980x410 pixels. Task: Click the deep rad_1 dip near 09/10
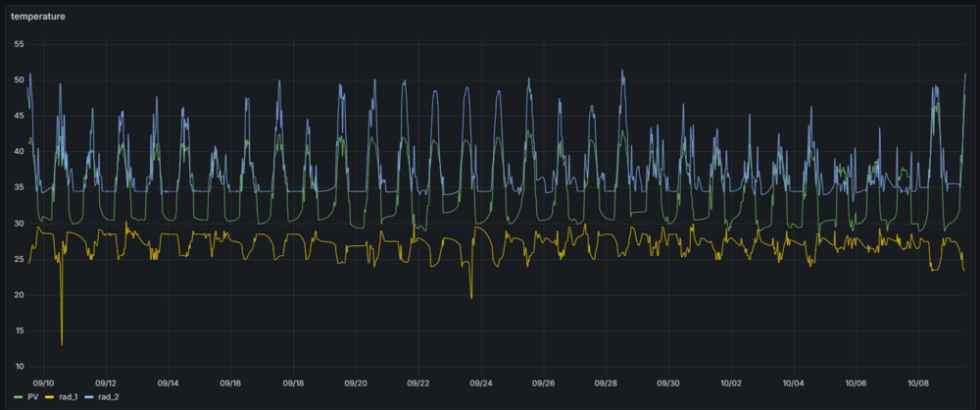pyautogui.click(x=62, y=343)
